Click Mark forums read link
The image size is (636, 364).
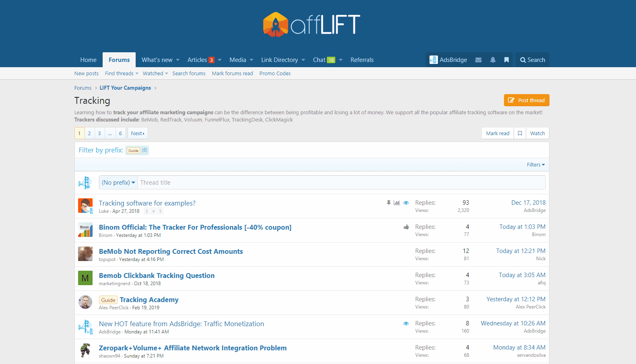(233, 74)
